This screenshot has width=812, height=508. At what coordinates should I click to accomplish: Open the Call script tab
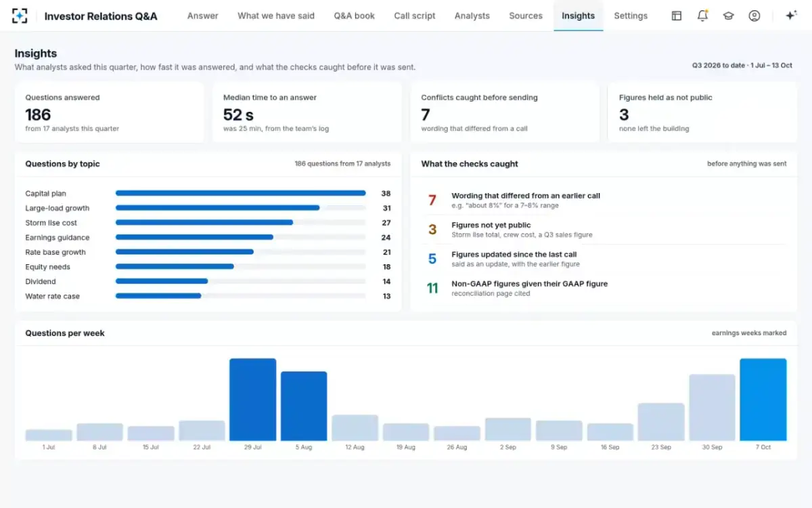point(415,16)
